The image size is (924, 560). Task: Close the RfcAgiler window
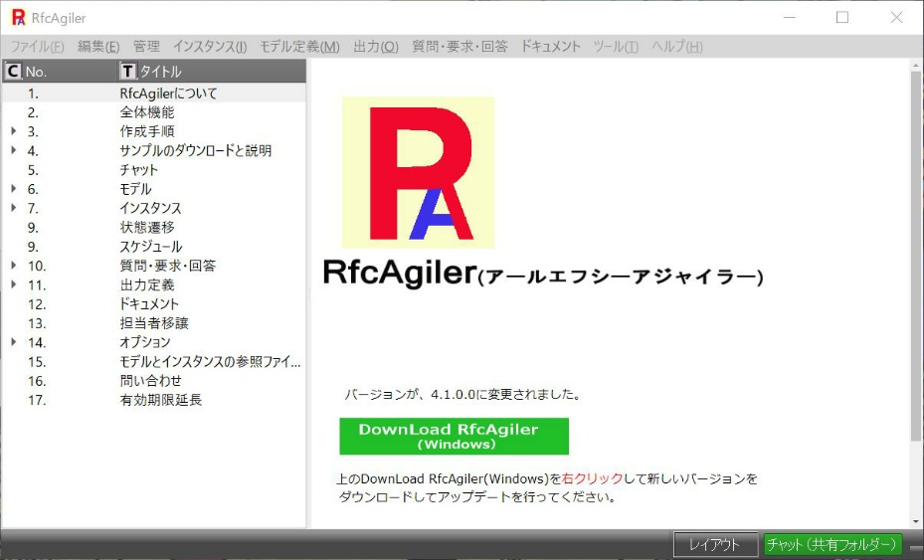click(x=896, y=18)
